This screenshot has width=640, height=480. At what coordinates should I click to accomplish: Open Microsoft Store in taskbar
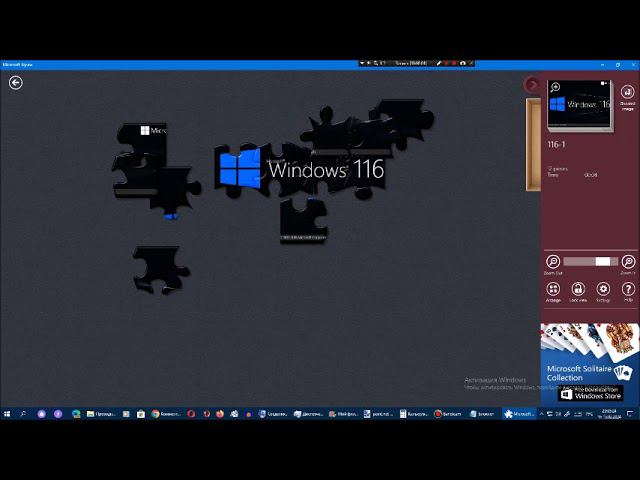click(141, 414)
